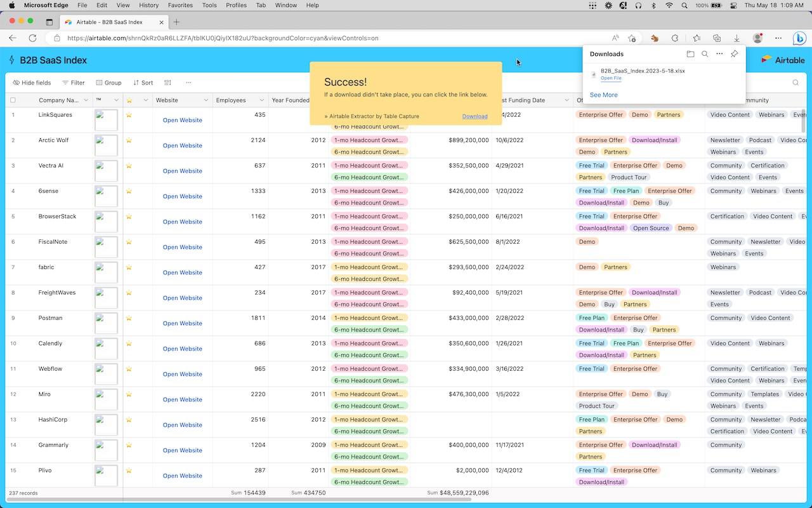Open the Filter options
Screen dimensions: 812x508
tap(74, 83)
